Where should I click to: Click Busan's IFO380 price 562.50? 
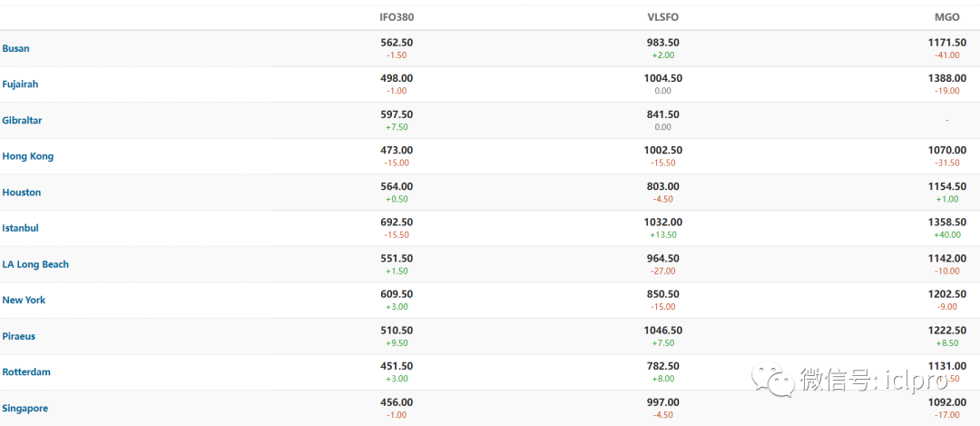click(397, 43)
